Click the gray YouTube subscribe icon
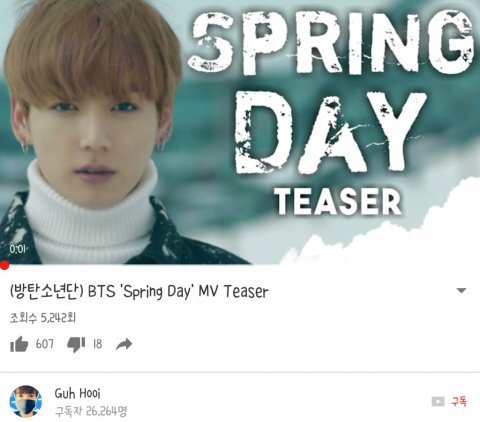The image size is (480, 422). click(x=438, y=401)
